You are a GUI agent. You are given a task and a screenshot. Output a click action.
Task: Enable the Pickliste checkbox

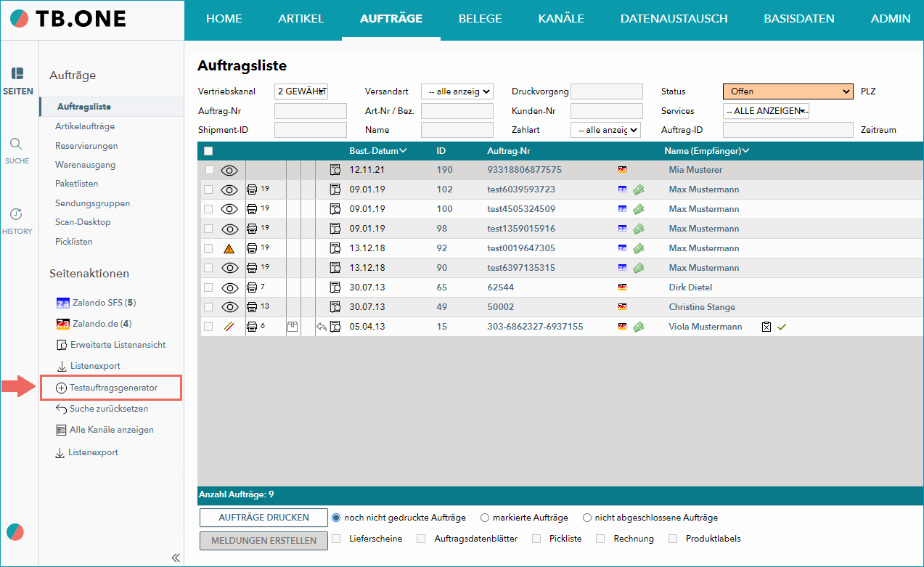coord(536,539)
